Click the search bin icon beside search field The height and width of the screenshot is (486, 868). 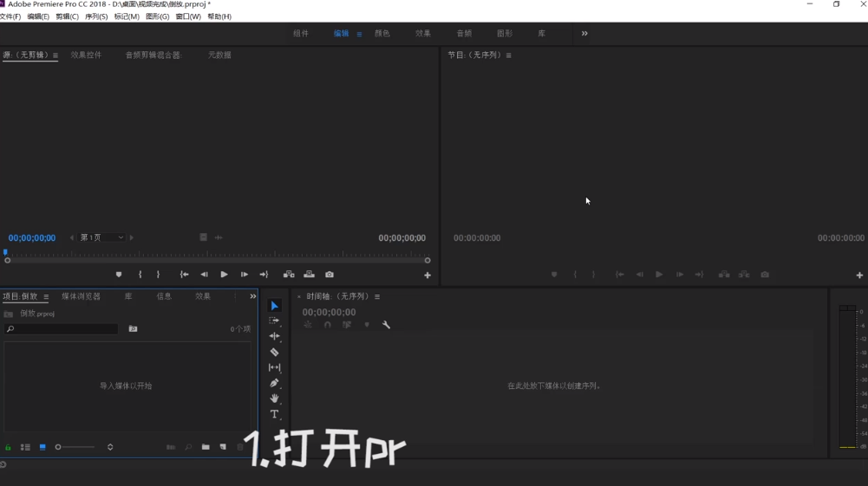(x=133, y=329)
